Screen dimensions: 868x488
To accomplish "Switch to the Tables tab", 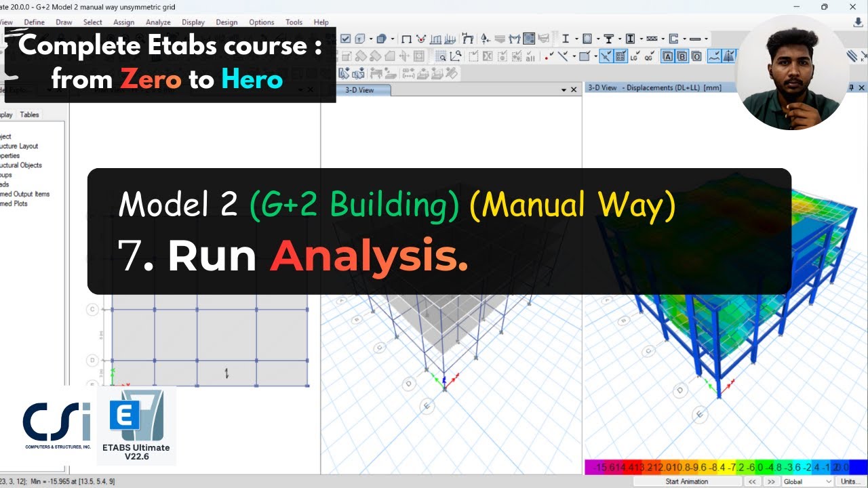I will click(x=29, y=115).
